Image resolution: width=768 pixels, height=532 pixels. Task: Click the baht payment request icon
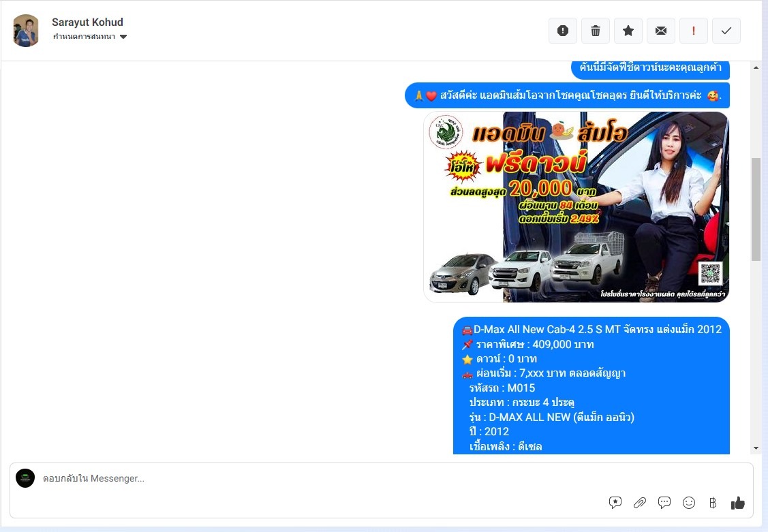click(x=713, y=503)
